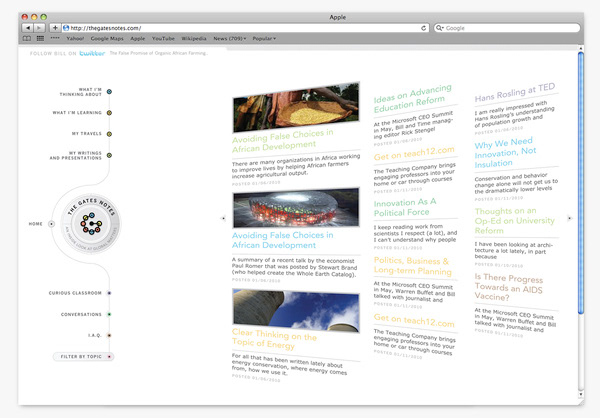Image resolution: width=600 pixels, height=418 pixels.
Task: Click the Curious Classroom label
Action: pos(75,293)
